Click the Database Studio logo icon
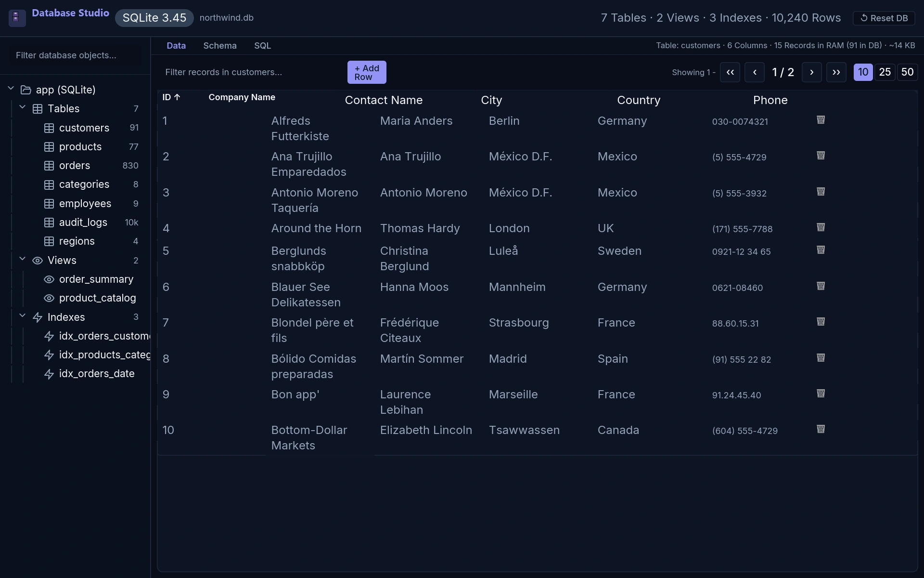 (x=17, y=18)
